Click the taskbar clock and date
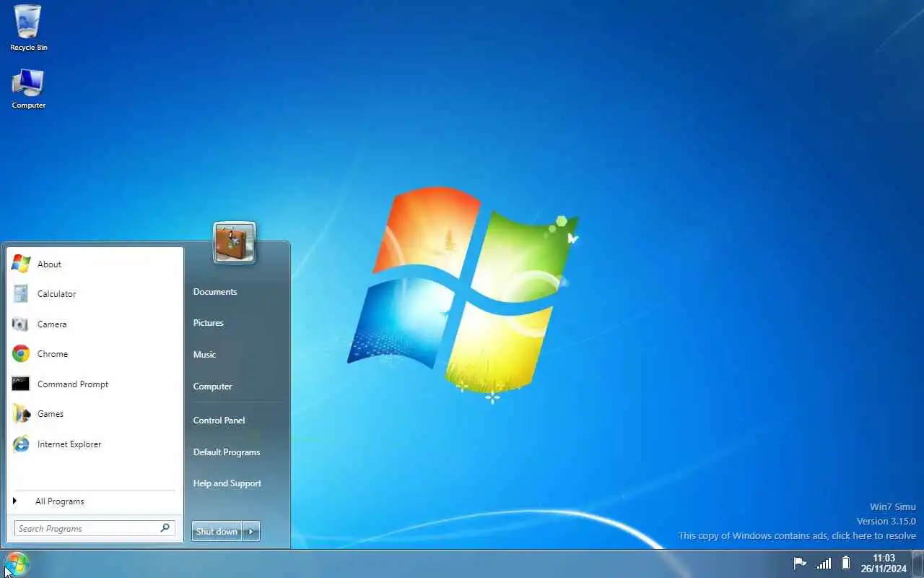 pos(884,564)
